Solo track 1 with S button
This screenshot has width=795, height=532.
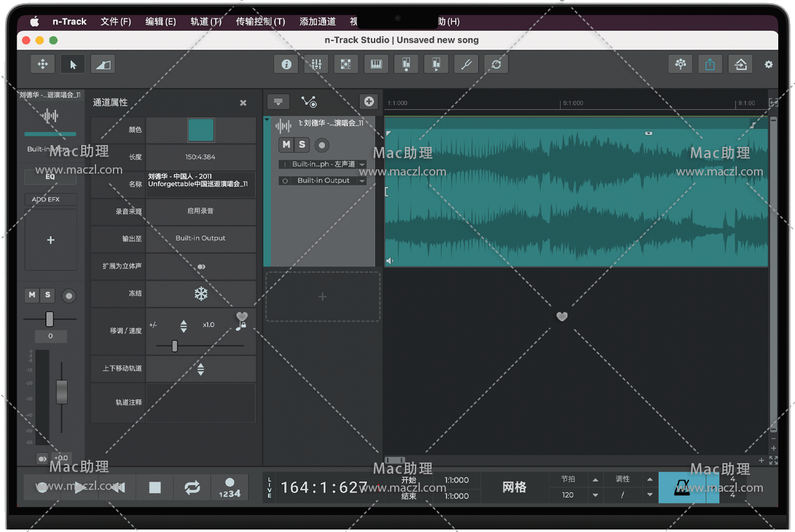301,144
